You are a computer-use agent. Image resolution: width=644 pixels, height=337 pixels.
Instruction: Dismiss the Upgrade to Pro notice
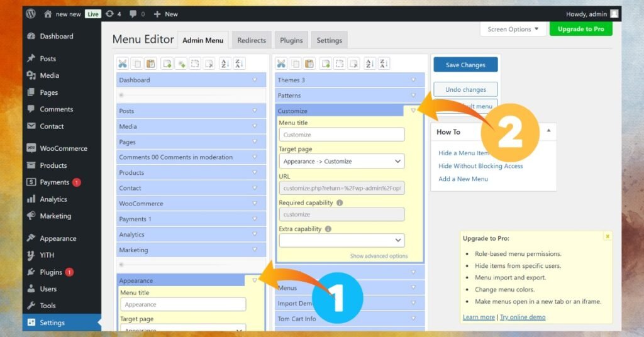[x=608, y=236]
